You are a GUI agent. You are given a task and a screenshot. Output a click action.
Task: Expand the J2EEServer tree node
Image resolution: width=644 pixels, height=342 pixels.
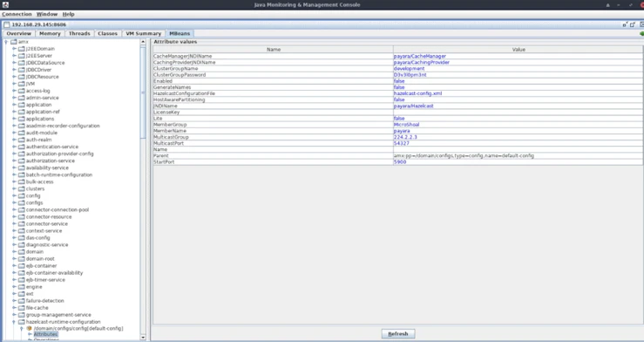click(14, 56)
